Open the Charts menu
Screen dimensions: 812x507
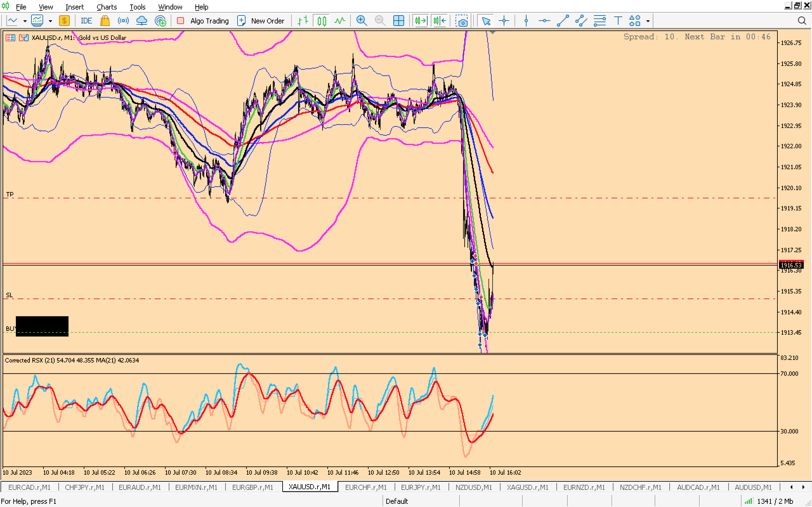106,7
